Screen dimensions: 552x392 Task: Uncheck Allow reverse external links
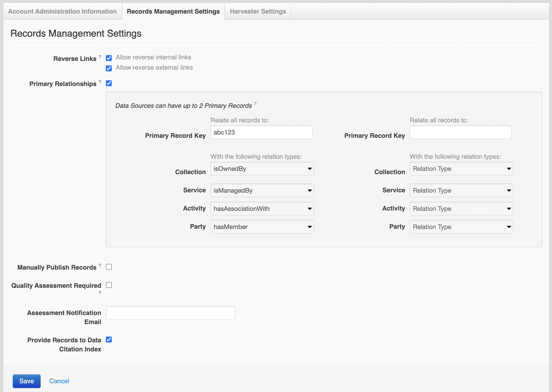pyautogui.click(x=109, y=68)
